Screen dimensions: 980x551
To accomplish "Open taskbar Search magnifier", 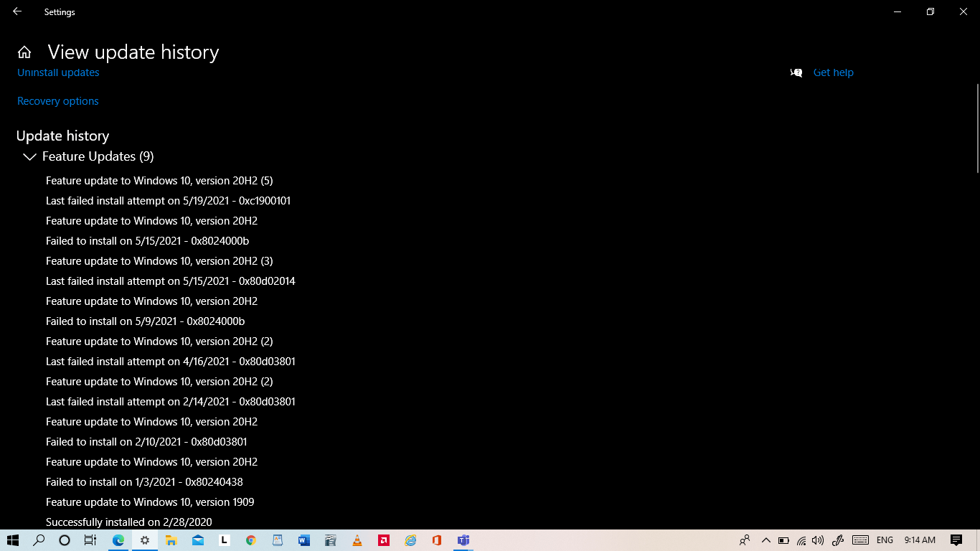I will point(39,540).
